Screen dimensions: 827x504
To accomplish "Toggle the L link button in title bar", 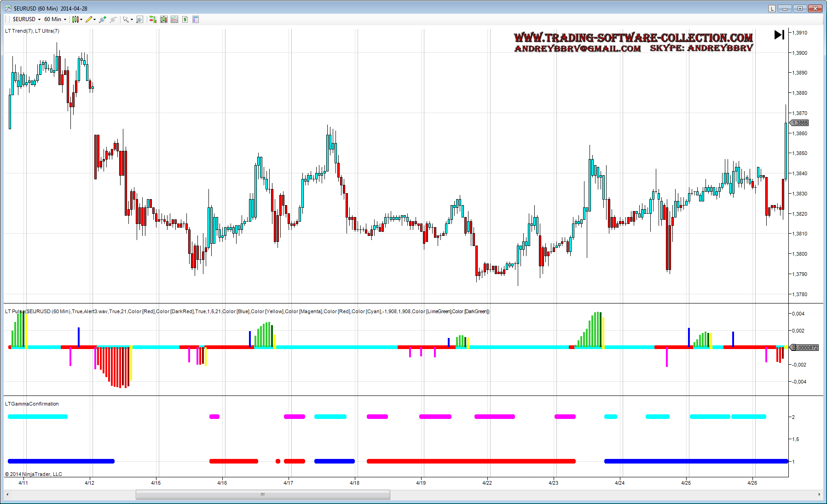I will pos(772,8).
